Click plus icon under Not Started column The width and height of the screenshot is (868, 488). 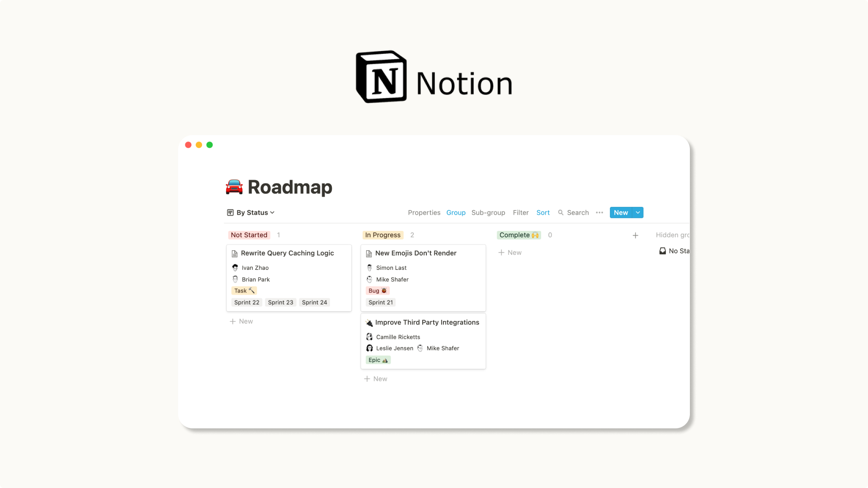pyautogui.click(x=232, y=321)
